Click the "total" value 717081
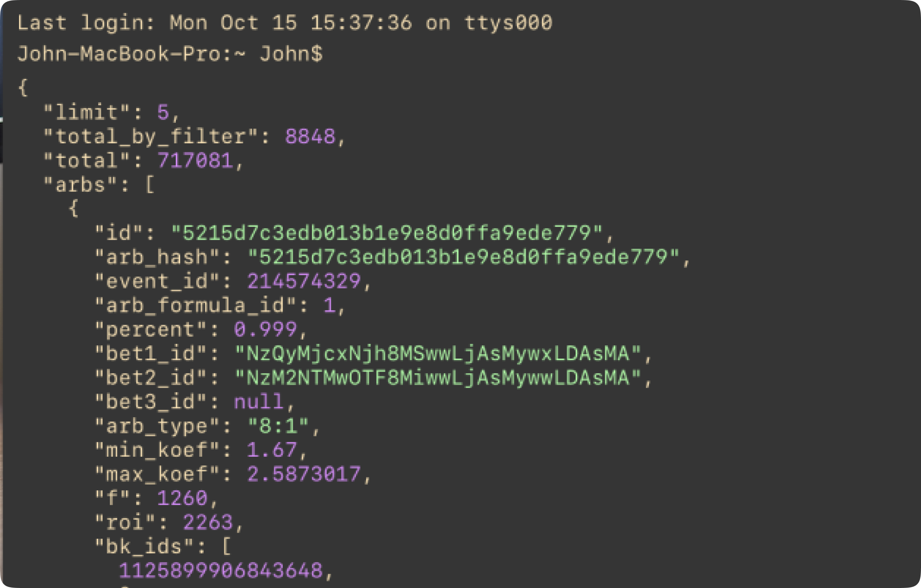Image resolution: width=921 pixels, height=588 pixels. 195,161
